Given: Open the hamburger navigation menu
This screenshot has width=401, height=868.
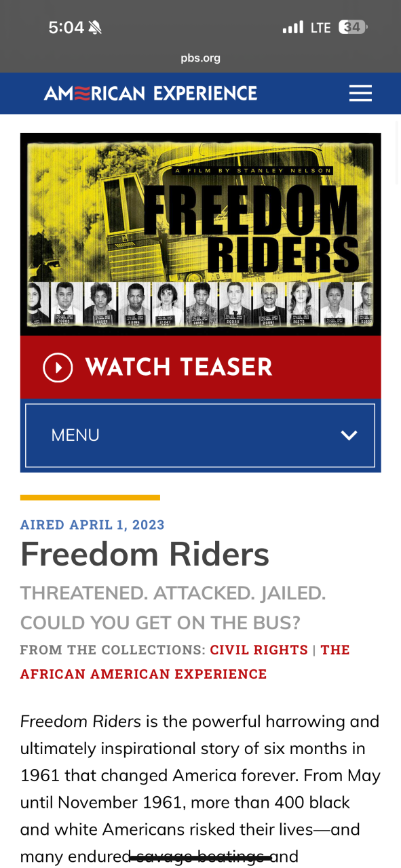Looking at the screenshot, I should click(x=360, y=93).
